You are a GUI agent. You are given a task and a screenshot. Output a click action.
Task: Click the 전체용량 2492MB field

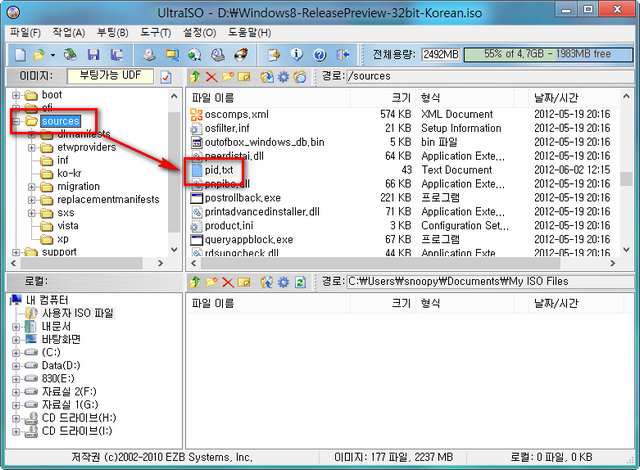441,54
